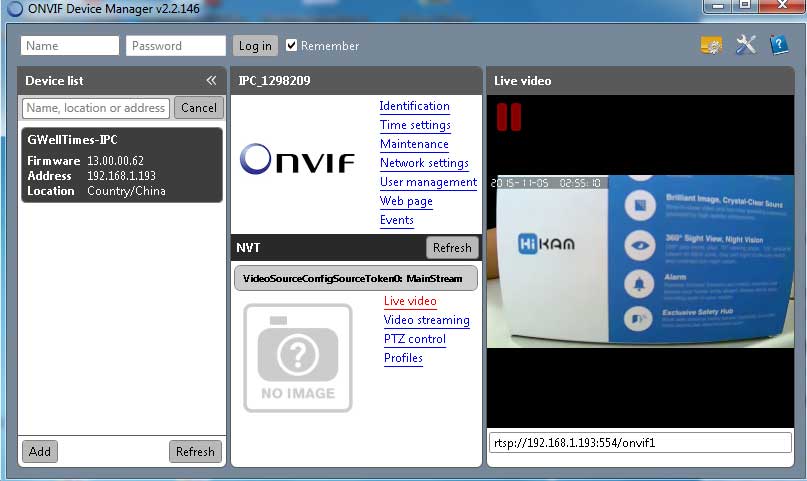807x481 pixels.
Task: Collapse the Device list panel
Action: click(x=211, y=80)
